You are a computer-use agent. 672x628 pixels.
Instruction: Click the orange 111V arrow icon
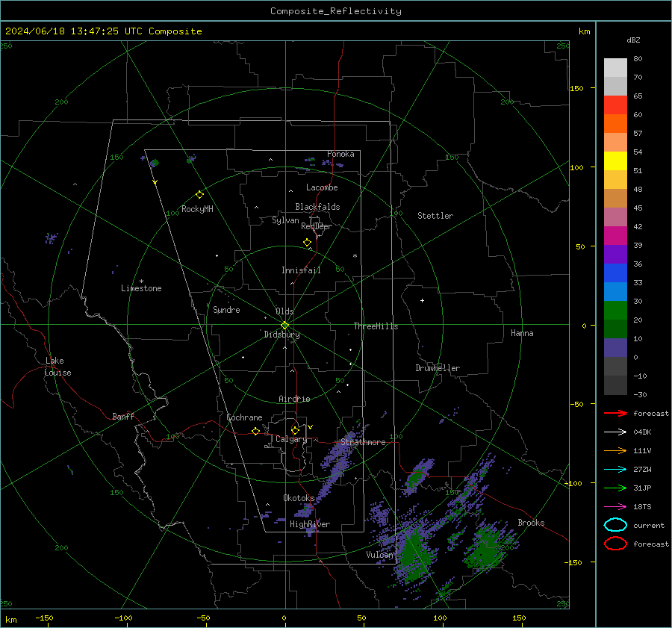pos(615,450)
